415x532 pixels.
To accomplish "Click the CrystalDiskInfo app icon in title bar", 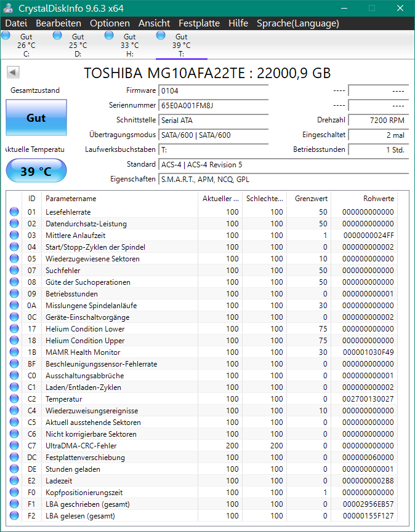I will click(x=8, y=8).
